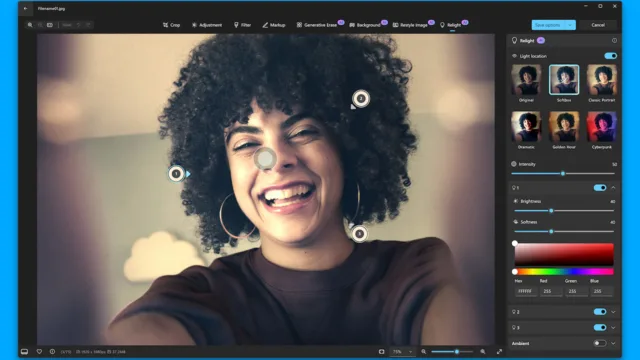640x360 pixels.
Task: Click the Green value input field
Action: [576, 291]
